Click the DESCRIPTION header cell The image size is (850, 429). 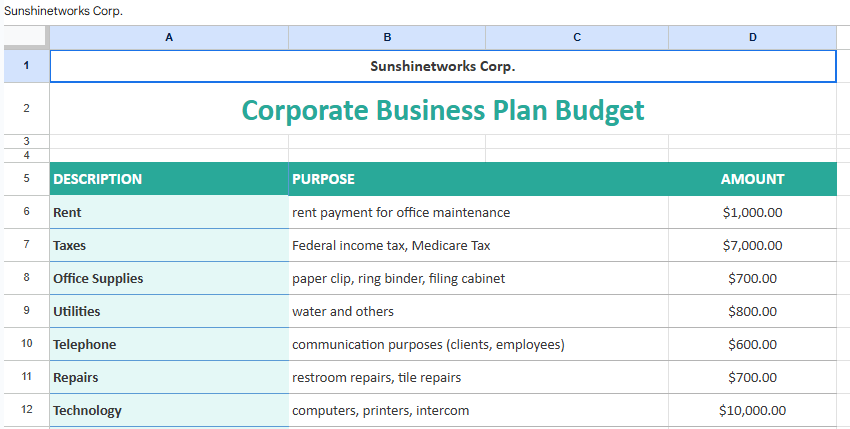(169, 179)
